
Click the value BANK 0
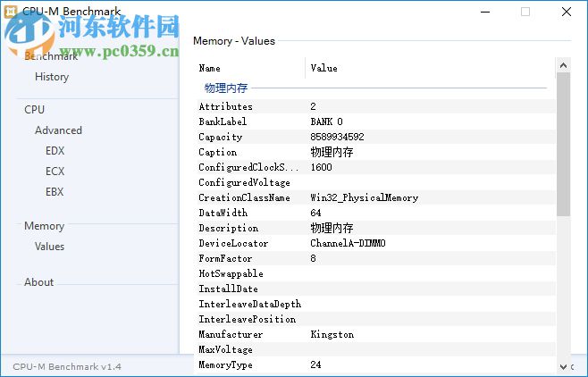(327, 121)
